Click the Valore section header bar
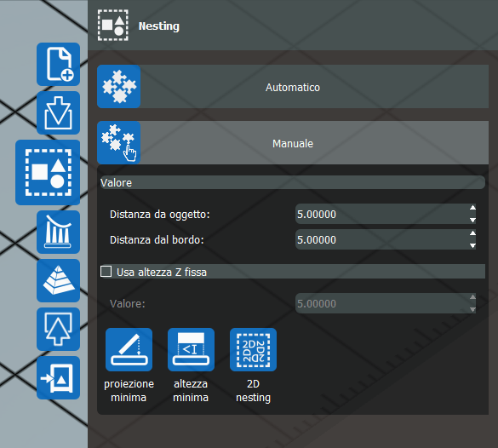This screenshot has width=498, height=448. click(x=293, y=183)
